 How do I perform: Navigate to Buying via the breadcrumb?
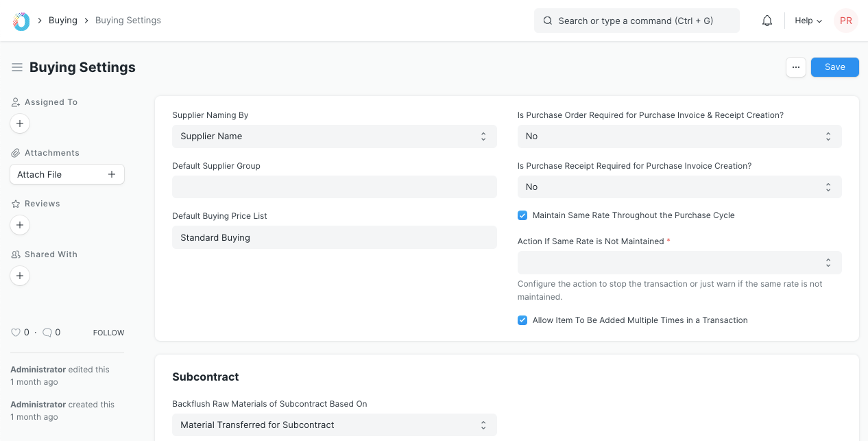click(x=62, y=20)
